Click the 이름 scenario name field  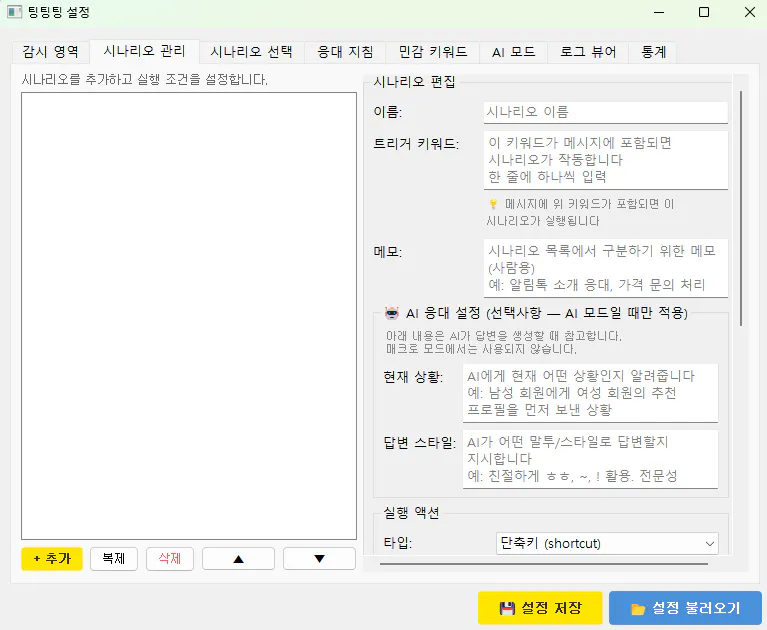tap(606, 112)
